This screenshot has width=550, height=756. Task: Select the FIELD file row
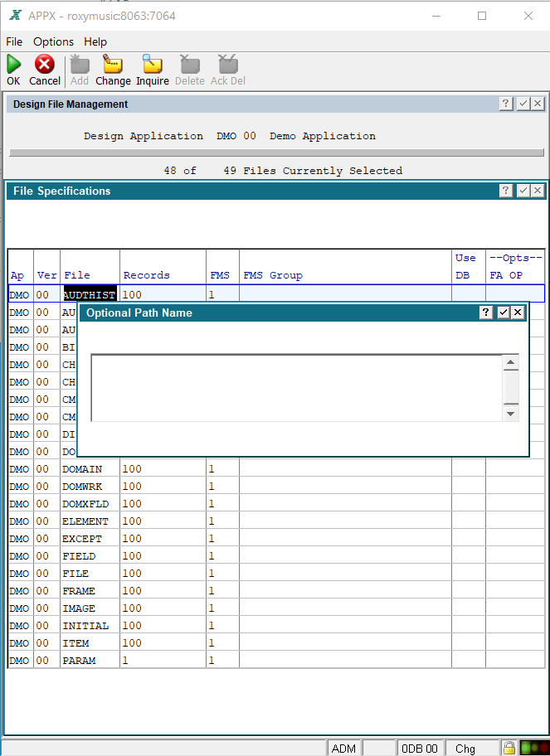pos(276,555)
